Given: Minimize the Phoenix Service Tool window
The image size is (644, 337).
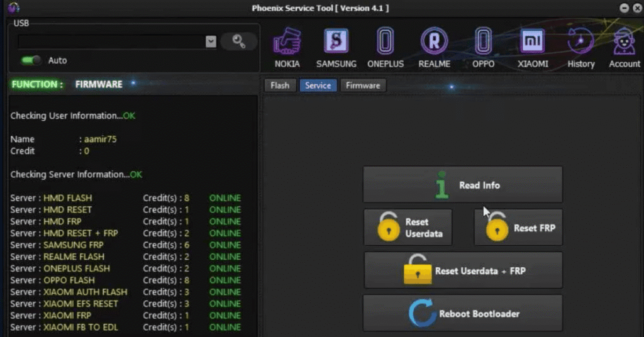Looking at the screenshot, I should [x=624, y=8].
